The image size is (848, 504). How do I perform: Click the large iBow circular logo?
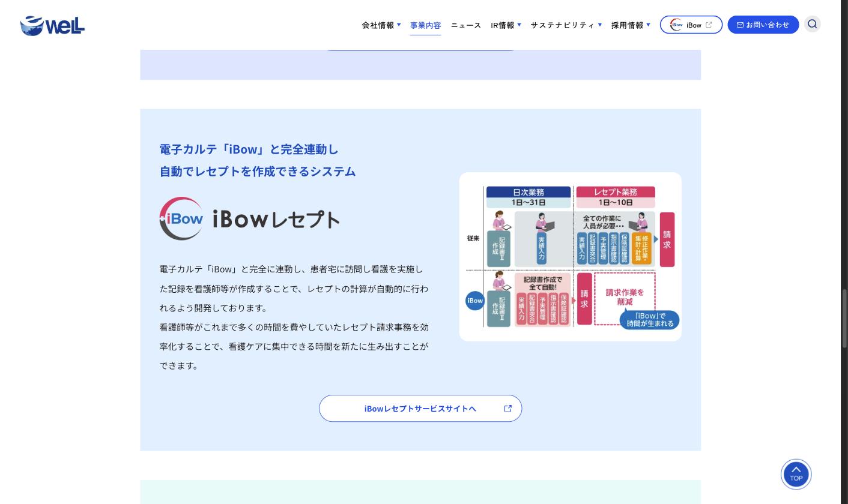coord(181,218)
